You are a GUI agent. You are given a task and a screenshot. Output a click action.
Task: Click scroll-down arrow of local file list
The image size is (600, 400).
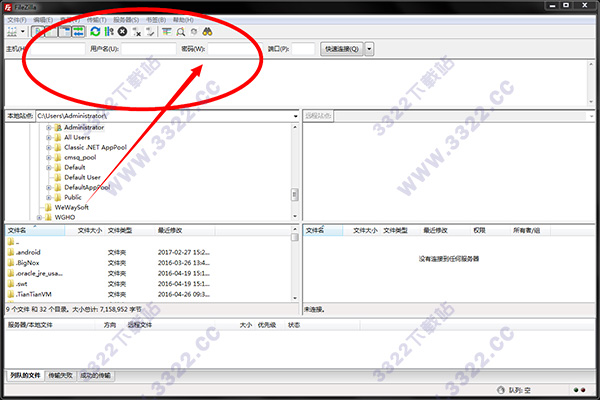tap(295, 298)
